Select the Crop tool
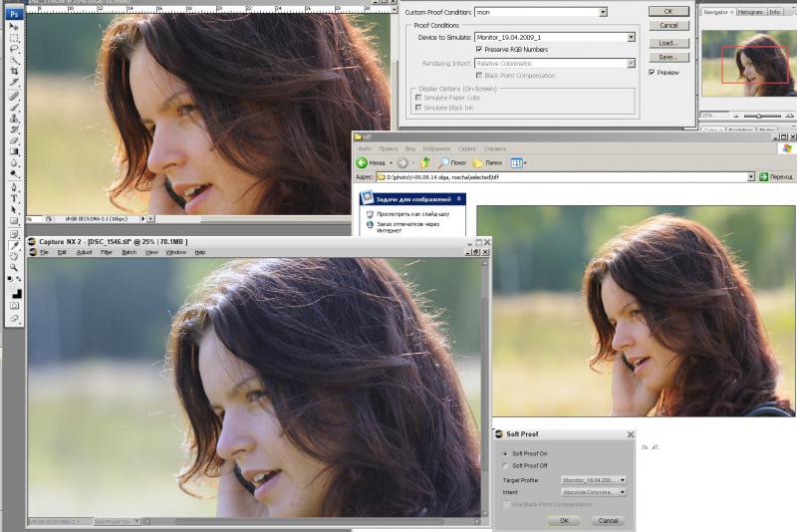This screenshot has height=532, width=797. pyautogui.click(x=14, y=71)
